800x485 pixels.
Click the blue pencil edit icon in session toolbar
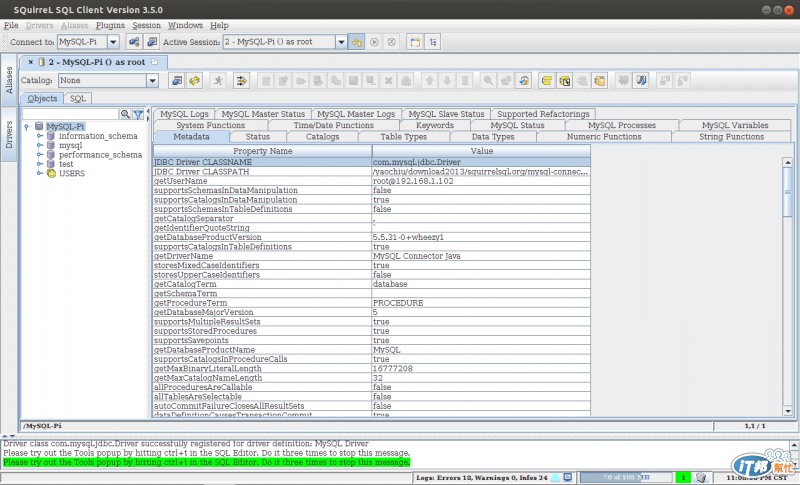click(x=641, y=80)
